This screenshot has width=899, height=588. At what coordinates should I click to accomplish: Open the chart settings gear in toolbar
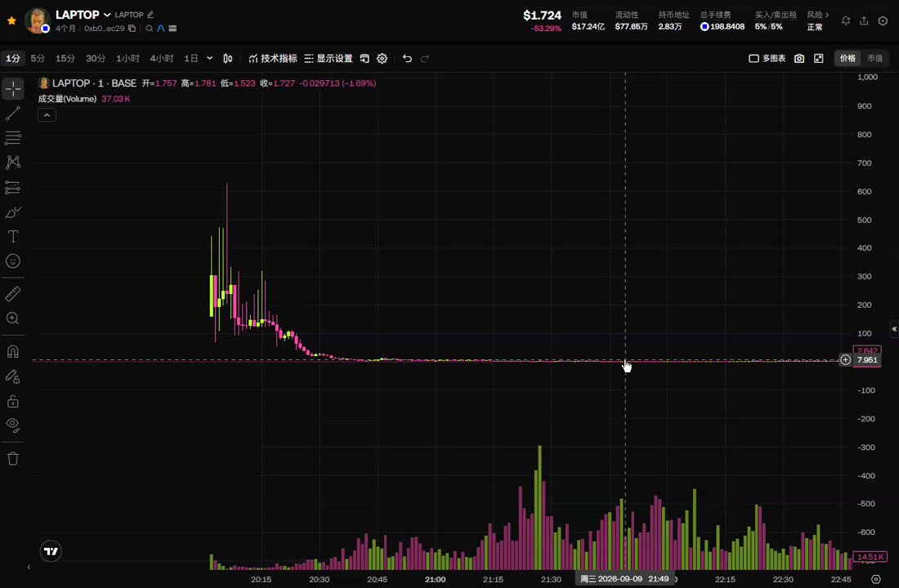pyautogui.click(x=382, y=59)
